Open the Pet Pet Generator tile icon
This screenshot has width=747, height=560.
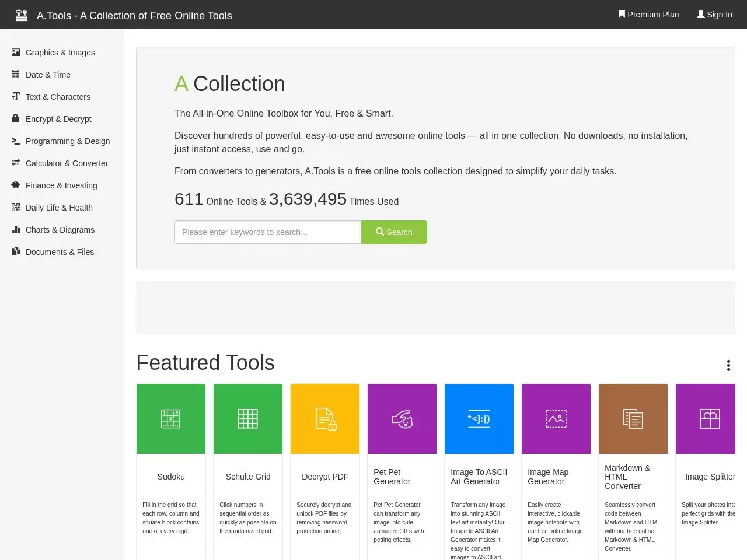(402, 419)
